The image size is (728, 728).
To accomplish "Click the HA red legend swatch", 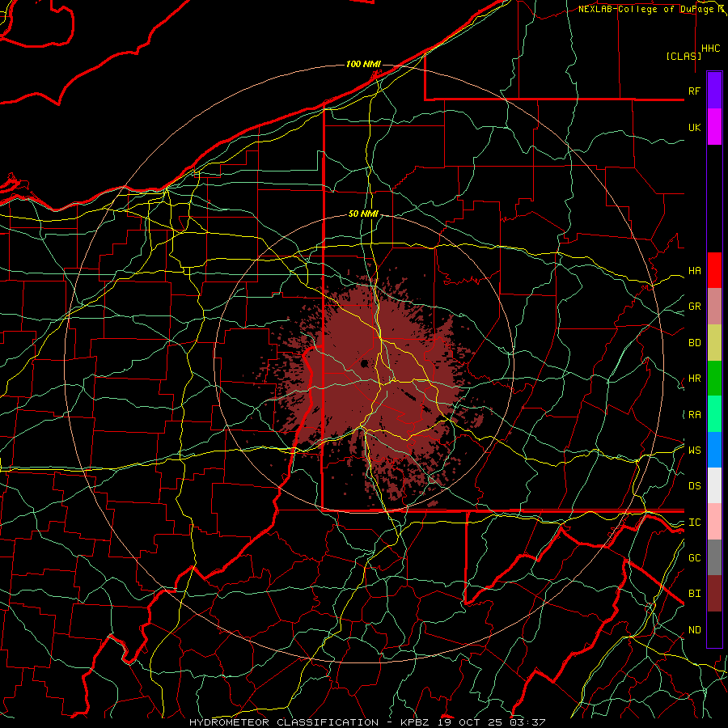I will click(x=714, y=270).
